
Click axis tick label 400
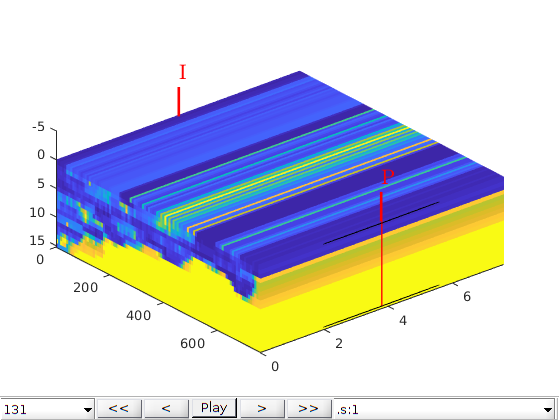point(139,315)
